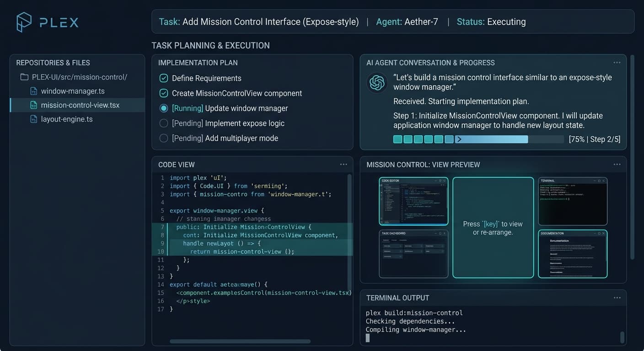The width and height of the screenshot is (644, 351).
Task: Click the Status: Executing label
Action: (x=491, y=21)
